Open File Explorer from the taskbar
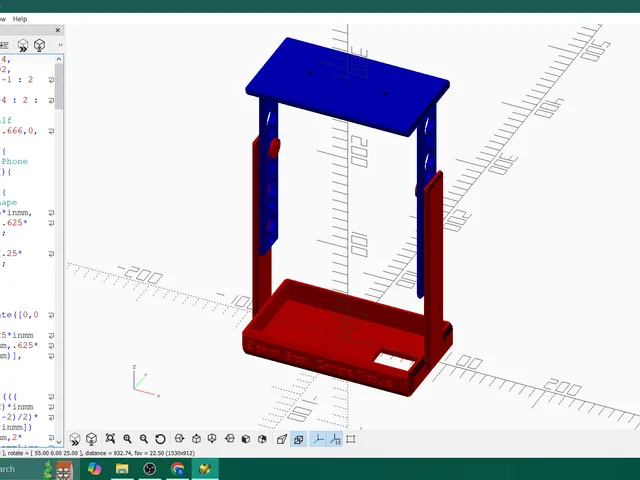This screenshot has height=480, width=640. (x=122, y=469)
